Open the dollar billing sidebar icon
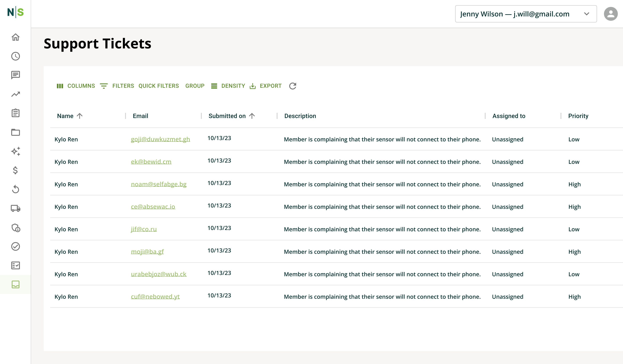The height and width of the screenshot is (364, 623). (x=15, y=170)
